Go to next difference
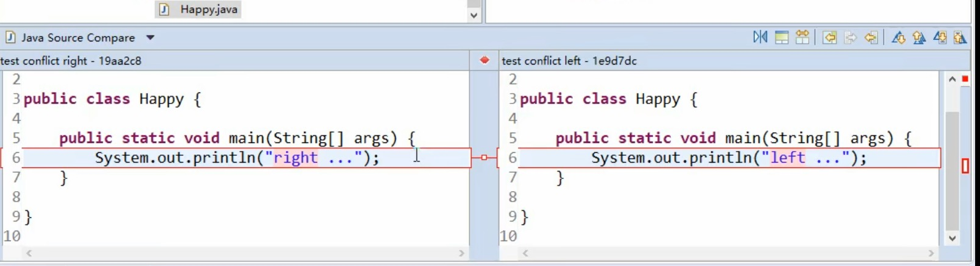980x266 pixels. pyautogui.click(x=898, y=37)
